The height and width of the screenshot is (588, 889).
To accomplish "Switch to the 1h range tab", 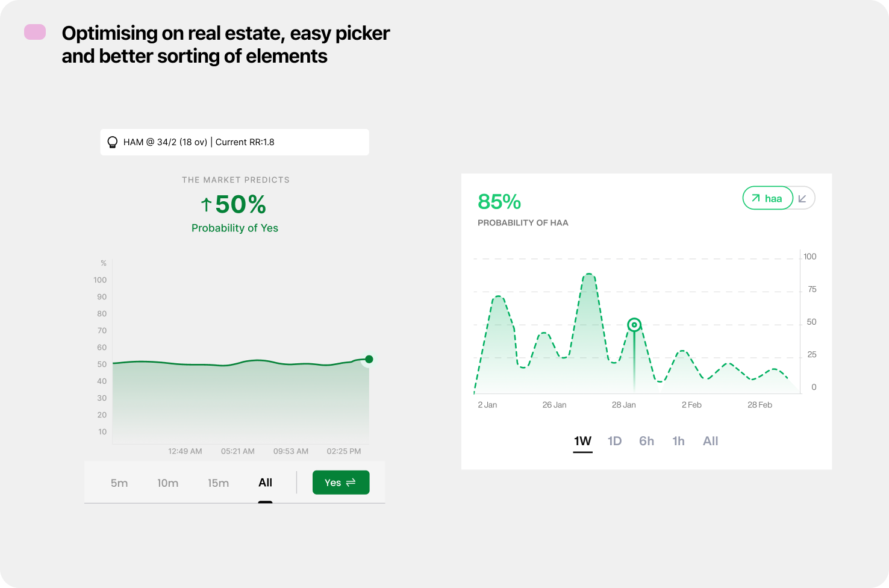I will tap(679, 441).
